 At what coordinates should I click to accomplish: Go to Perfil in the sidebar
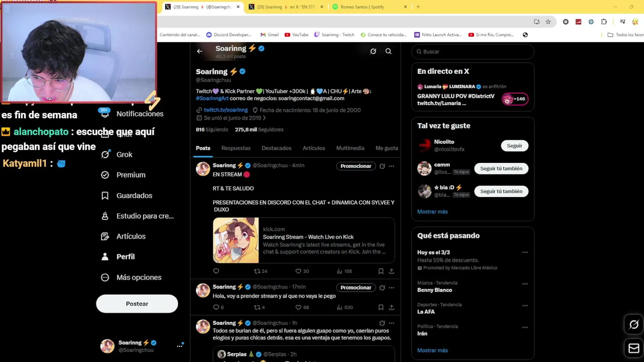(x=118, y=256)
